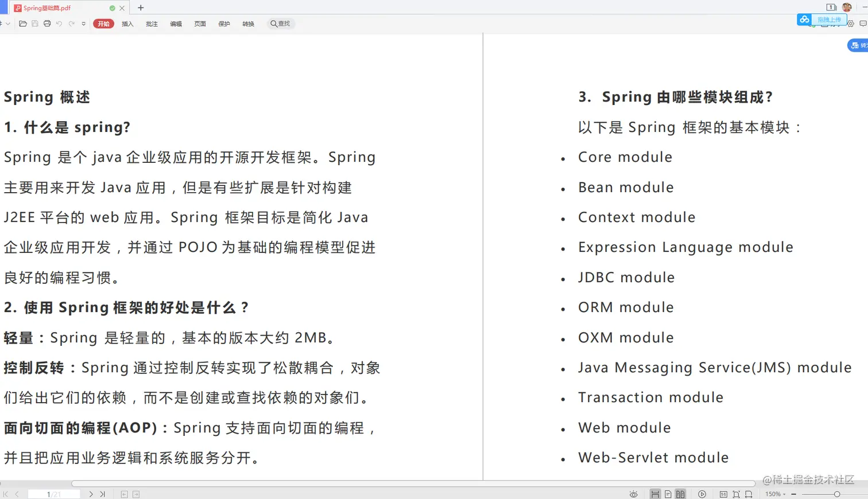Click 'Java Messaging Service(JMS) module' text
The width and height of the screenshot is (868, 499).
(x=715, y=368)
